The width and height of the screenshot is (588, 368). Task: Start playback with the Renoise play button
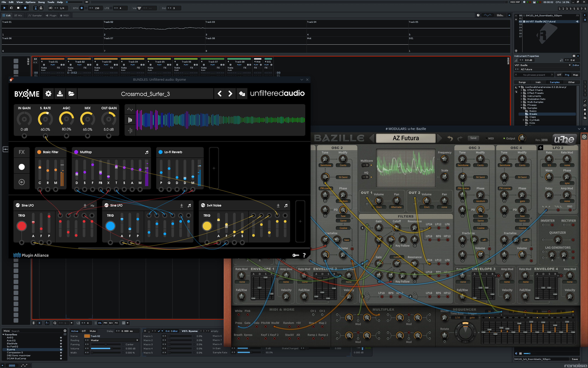click(x=4, y=8)
